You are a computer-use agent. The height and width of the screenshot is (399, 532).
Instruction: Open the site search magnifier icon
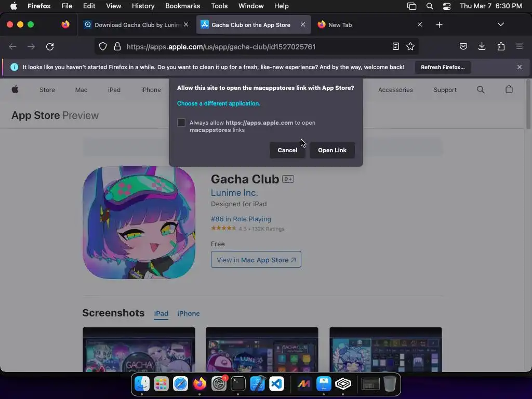click(x=481, y=89)
